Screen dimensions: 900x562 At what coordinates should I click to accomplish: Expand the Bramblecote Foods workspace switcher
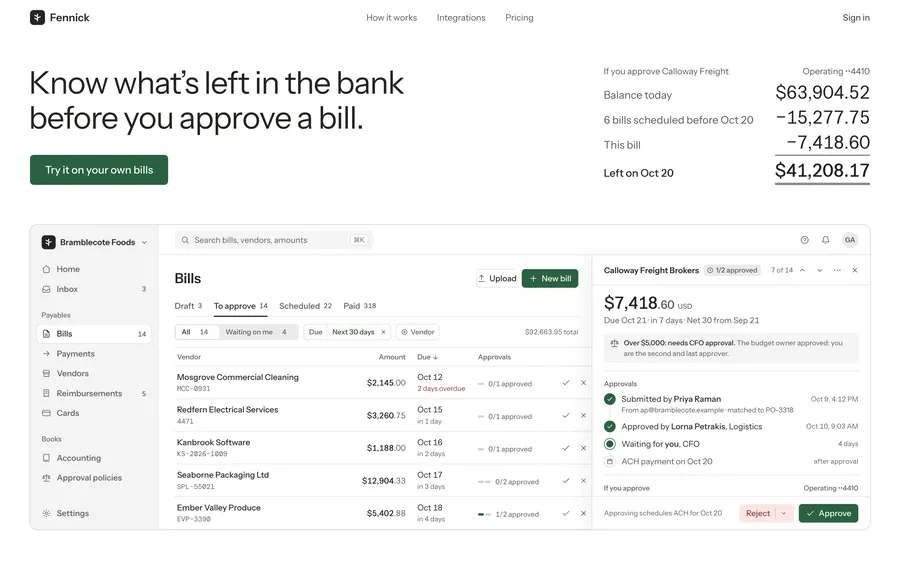coord(95,242)
